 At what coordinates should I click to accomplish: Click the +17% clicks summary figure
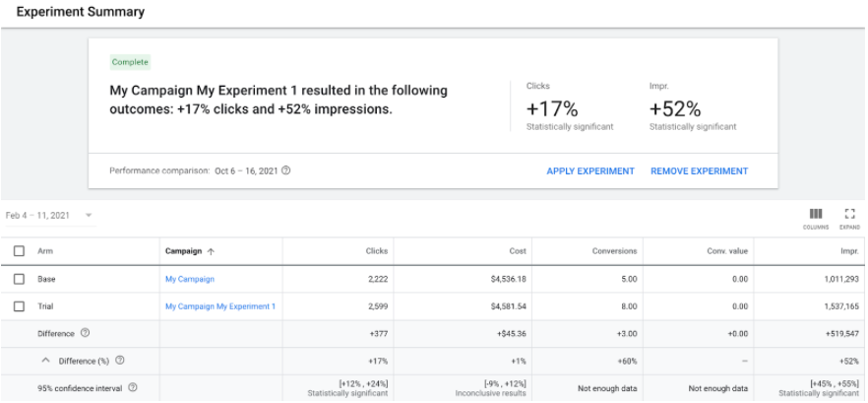552,109
